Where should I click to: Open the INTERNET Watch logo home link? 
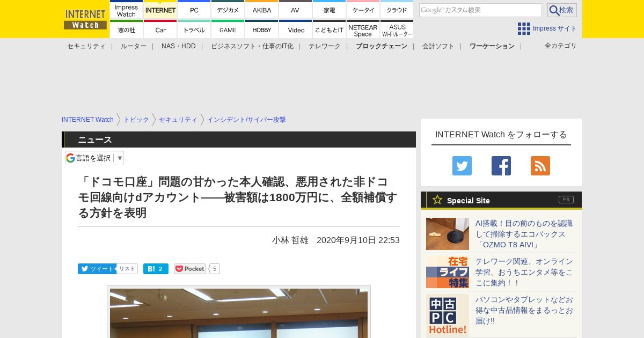coord(85,19)
